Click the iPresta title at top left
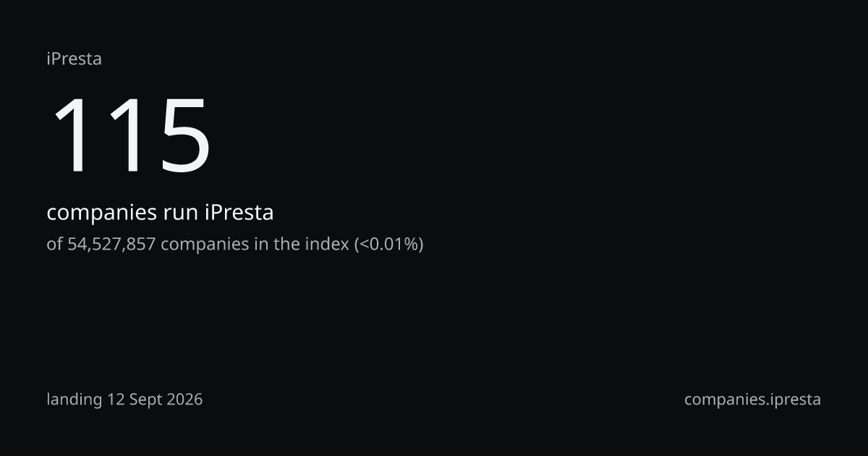The image size is (868, 456). point(74,59)
